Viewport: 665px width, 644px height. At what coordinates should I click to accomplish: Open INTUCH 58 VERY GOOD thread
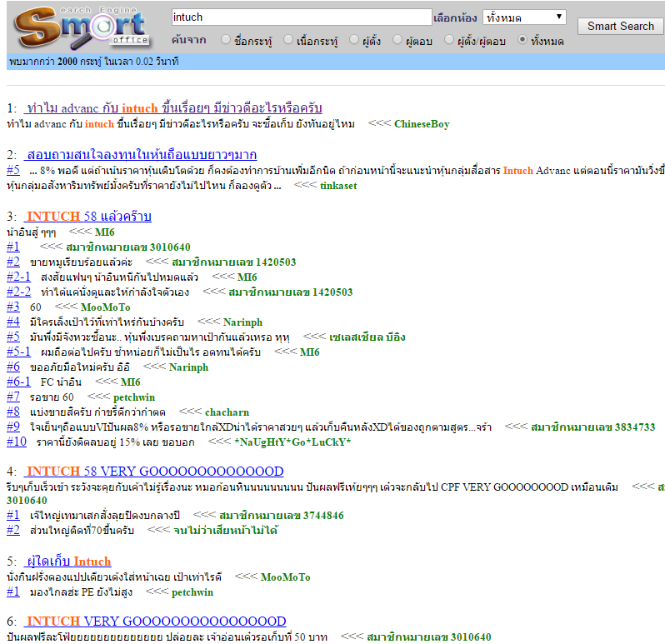point(154,471)
